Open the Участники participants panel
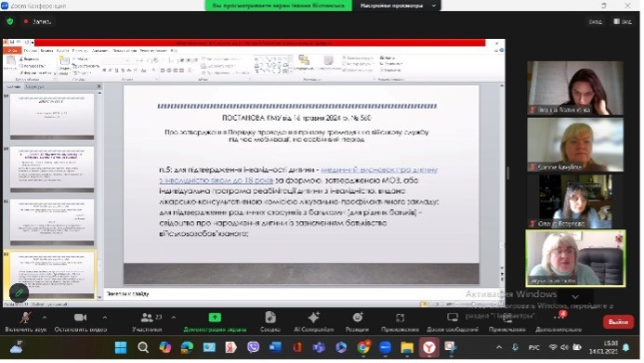The height and width of the screenshot is (363, 644). [x=147, y=321]
